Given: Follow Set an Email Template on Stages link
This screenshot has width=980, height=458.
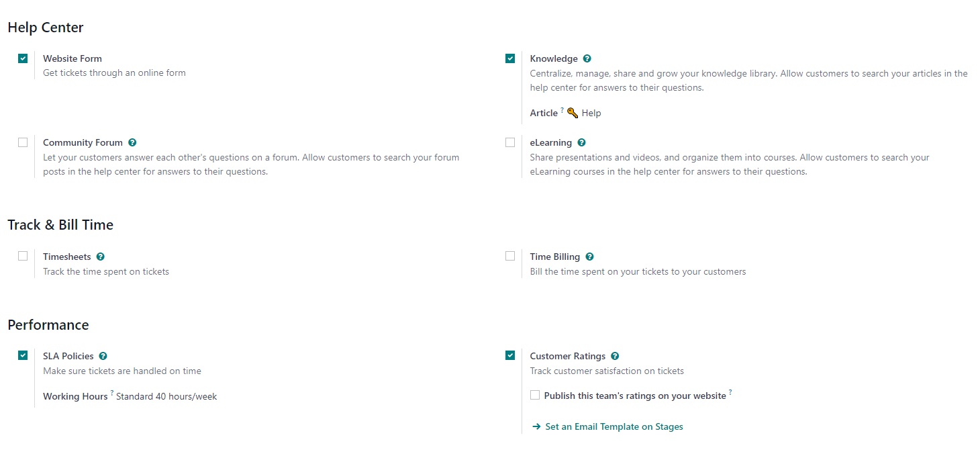Looking at the screenshot, I should click(x=614, y=426).
